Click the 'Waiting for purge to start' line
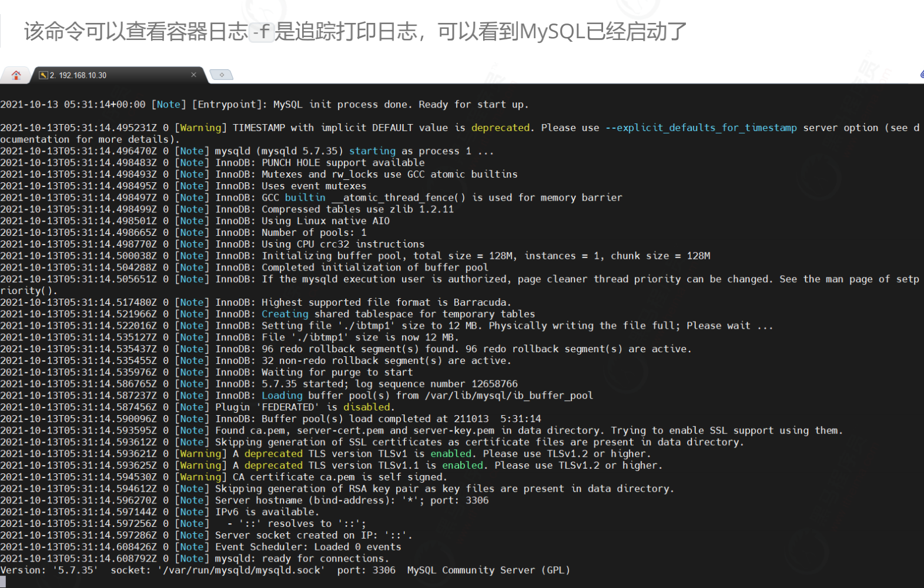This screenshot has height=588, width=924. 337,372
